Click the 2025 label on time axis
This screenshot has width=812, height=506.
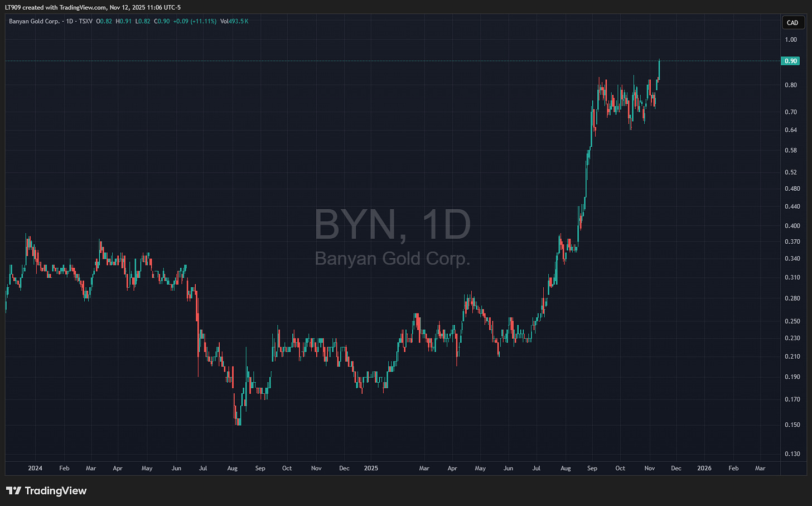[371, 468]
